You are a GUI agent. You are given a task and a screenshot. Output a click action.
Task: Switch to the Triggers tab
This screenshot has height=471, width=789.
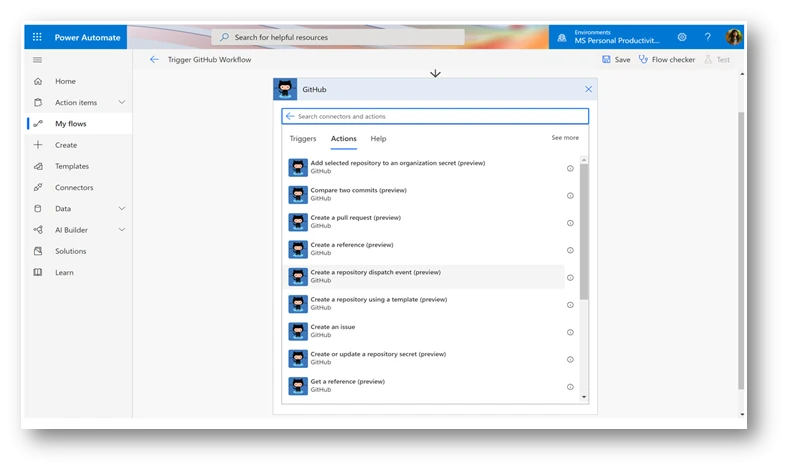303,139
